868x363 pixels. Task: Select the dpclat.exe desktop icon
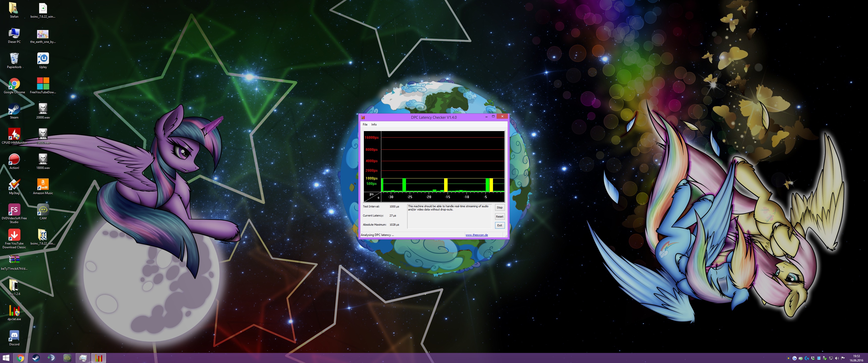pyautogui.click(x=14, y=311)
